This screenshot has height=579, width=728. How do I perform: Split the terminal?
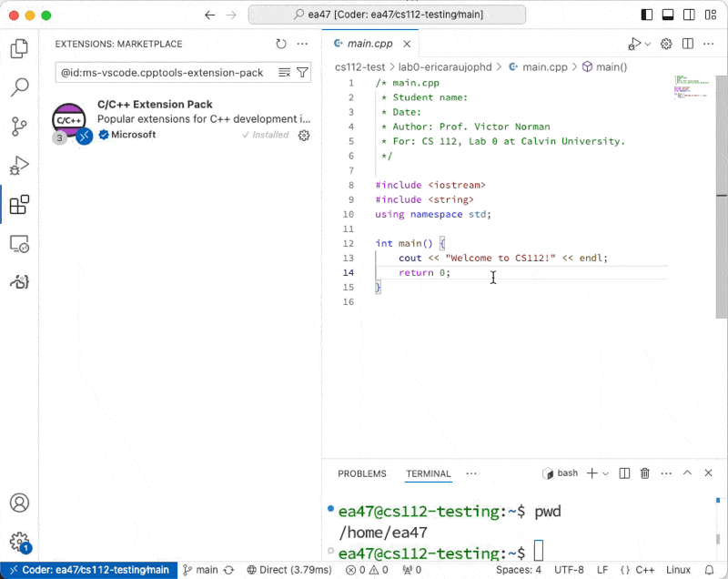pyautogui.click(x=623, y=472)
